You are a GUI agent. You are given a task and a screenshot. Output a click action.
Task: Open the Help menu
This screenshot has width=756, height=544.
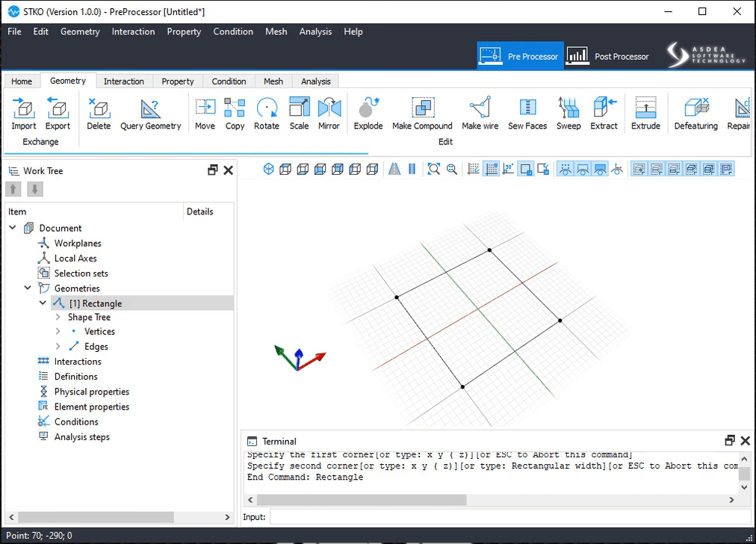tap(353, 31)
